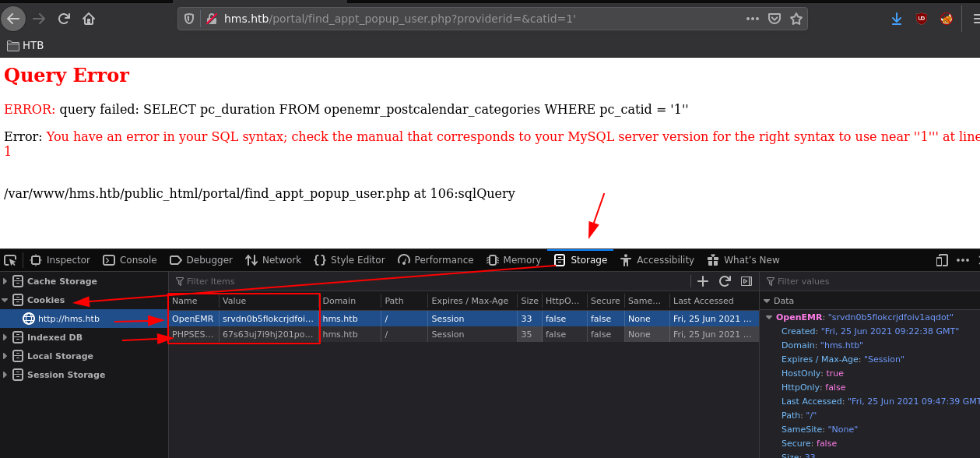Image resolution: width=980 pixels, height=458 pixels.
Task: View site security lock information
Action: 210,19
